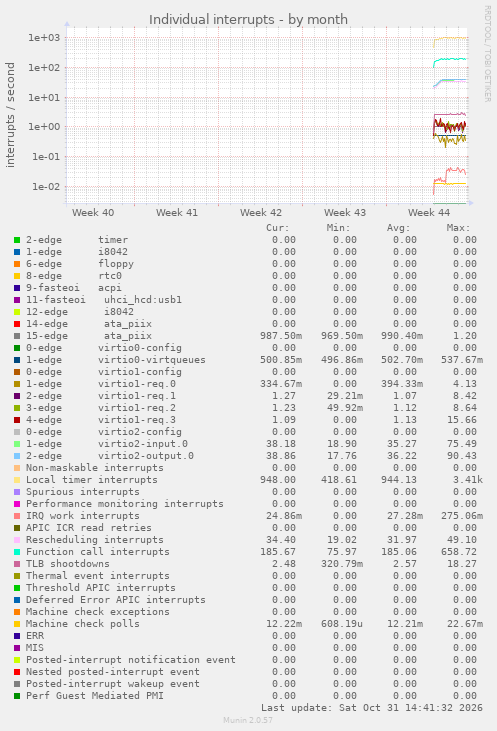This screenshot has height=731, width=497.
Task: Click the Munin 2.0.57 footer text
Action: [248, 720]
